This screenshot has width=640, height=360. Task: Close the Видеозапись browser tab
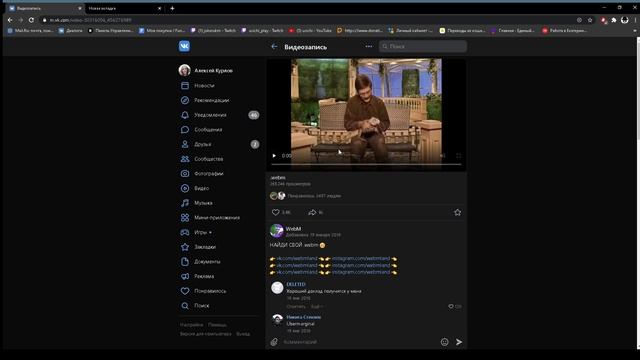pyautogui.click(x=80, y=8)
